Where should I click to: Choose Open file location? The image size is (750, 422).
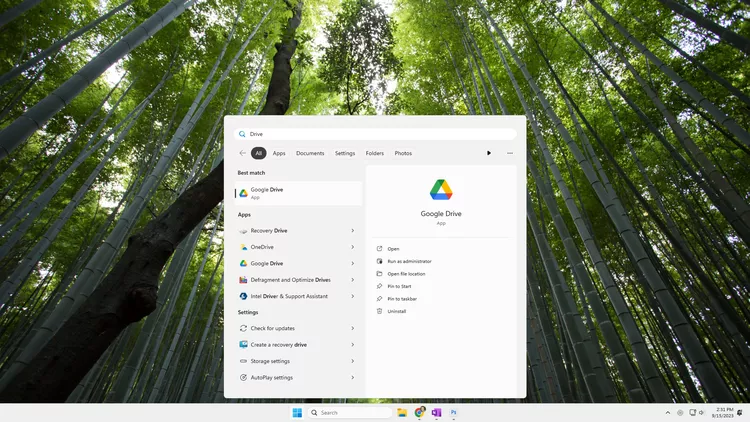point(406,274)
